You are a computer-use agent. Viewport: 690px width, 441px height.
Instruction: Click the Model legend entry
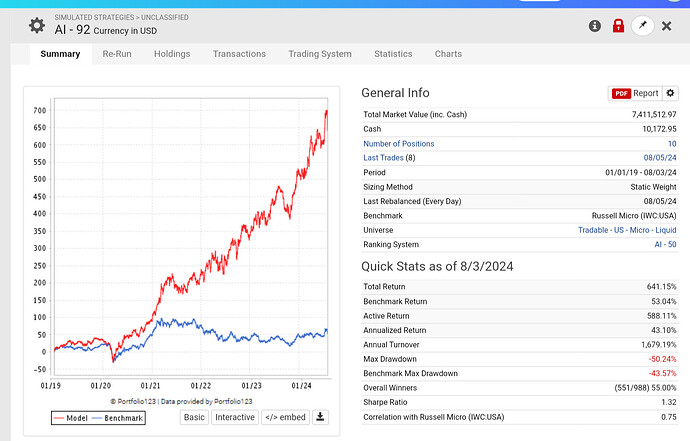coord(71,418)
